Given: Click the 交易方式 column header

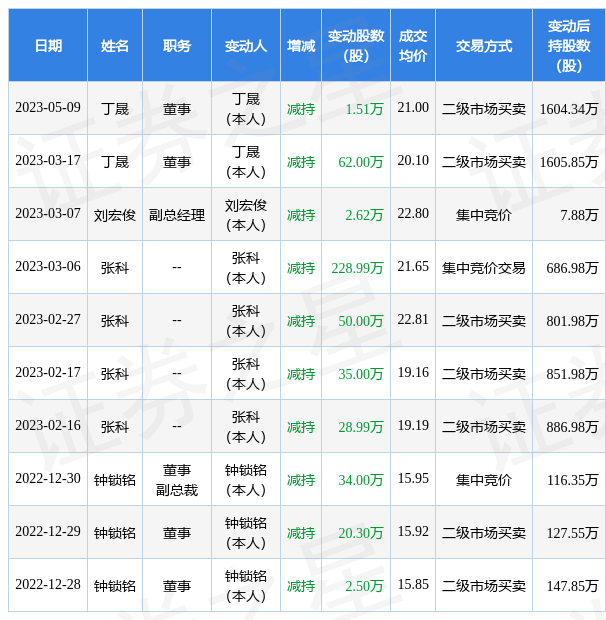Looking at the screenshot, I should point(484,46).
